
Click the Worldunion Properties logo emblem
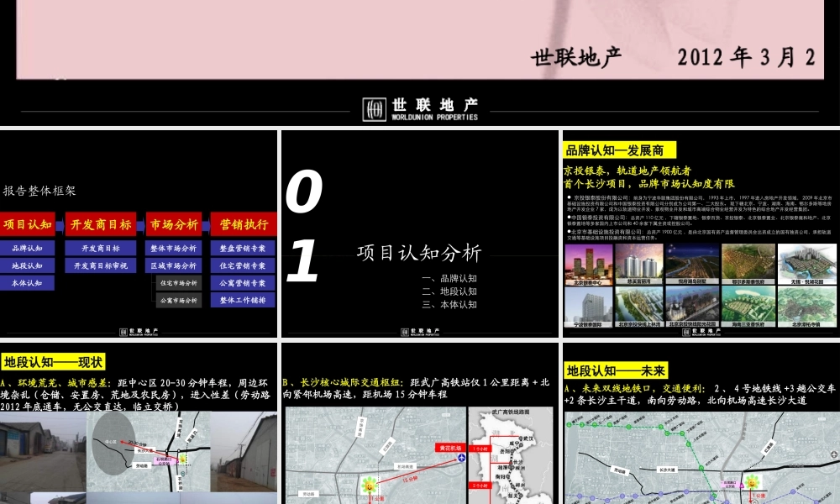374,109
